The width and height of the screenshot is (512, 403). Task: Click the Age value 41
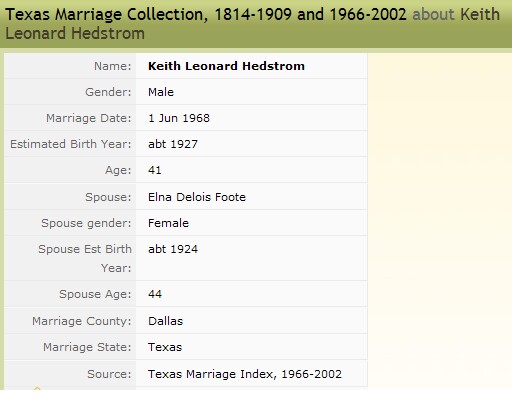(155, 170)
